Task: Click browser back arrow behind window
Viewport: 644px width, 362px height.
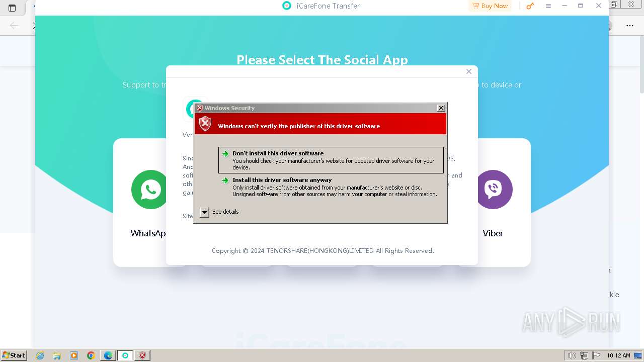Action: pyautogui.click(x=14, y=25)
